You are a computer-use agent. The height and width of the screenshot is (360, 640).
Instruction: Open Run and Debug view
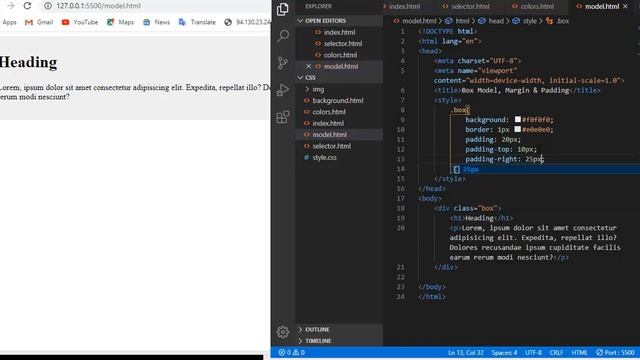(x=282, y=90)
